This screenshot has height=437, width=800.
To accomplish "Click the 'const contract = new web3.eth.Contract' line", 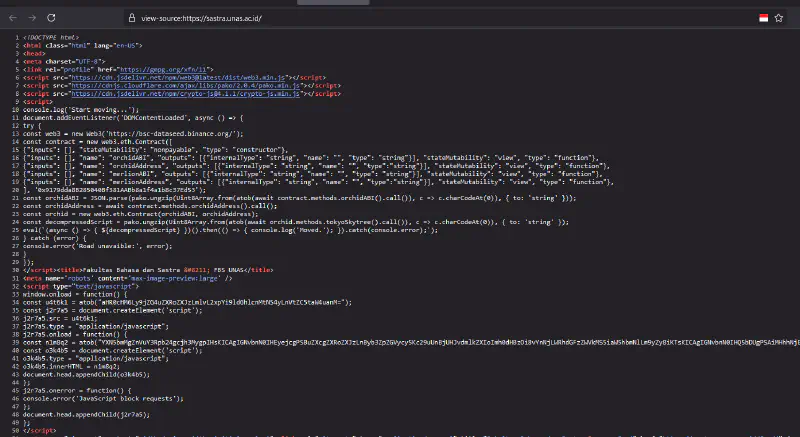I will pyautogui.click(x=97, y=142).
